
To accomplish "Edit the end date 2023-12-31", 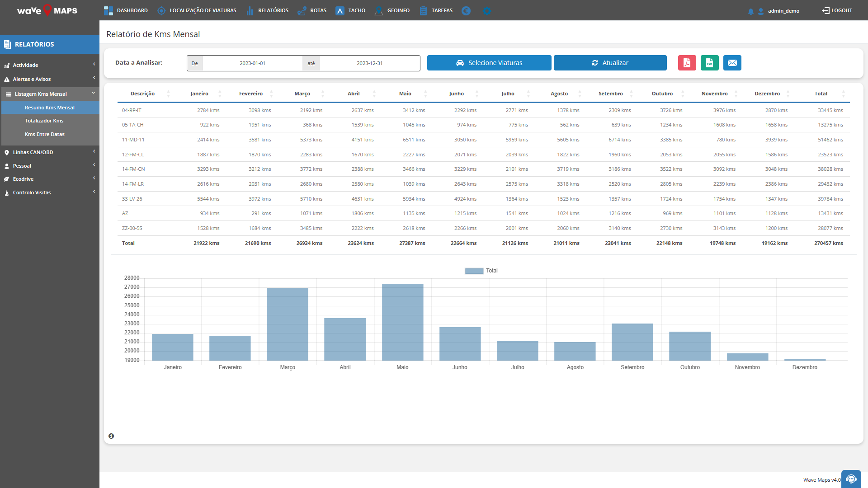I will [370, 63].
